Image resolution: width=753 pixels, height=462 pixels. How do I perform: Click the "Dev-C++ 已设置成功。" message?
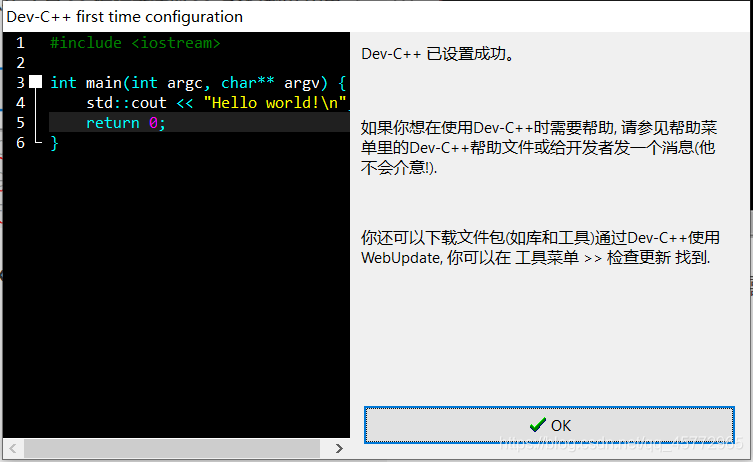(438, 54)
